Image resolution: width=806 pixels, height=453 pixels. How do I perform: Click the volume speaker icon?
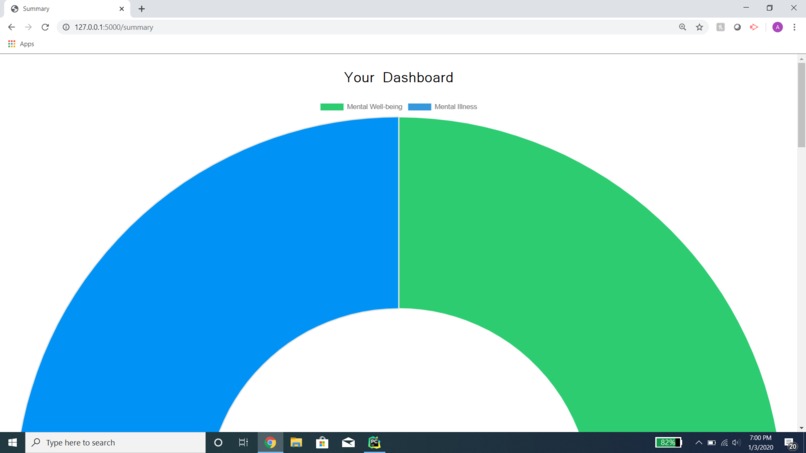pos(736,442)
